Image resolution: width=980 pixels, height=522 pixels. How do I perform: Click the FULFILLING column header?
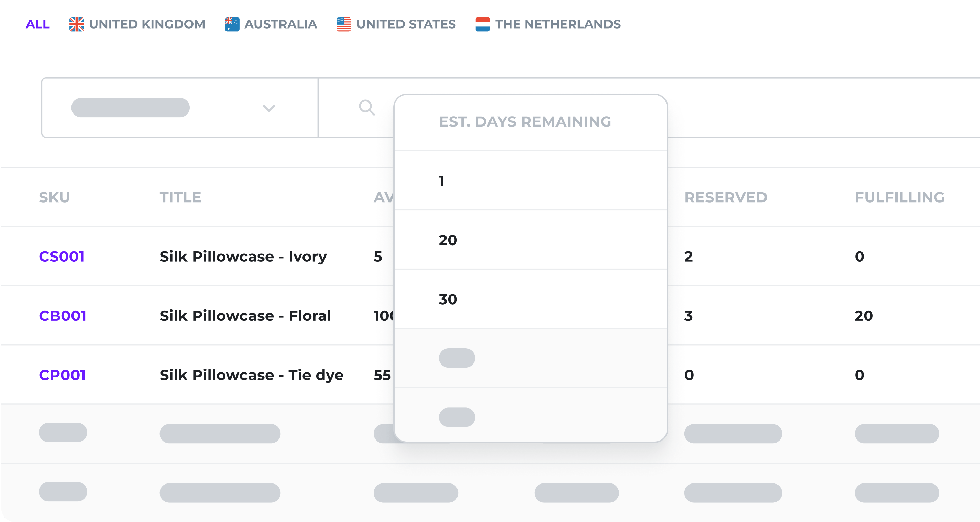coord(899,197)
